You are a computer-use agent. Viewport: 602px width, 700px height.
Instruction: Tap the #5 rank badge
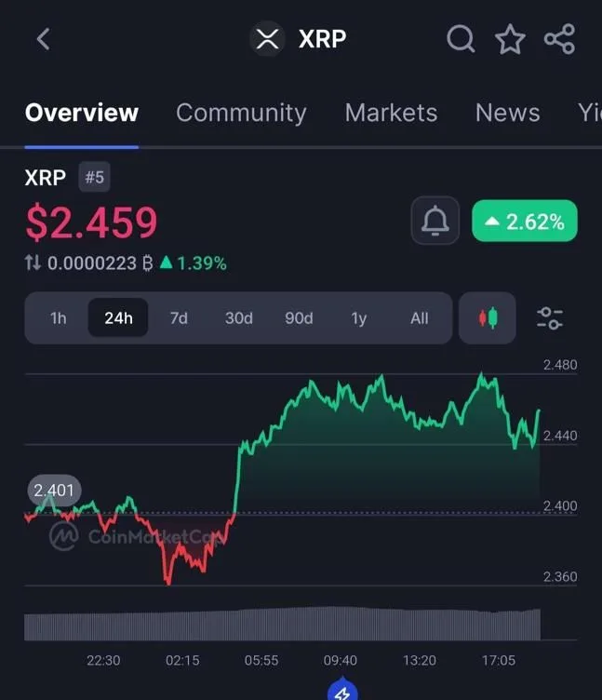tap(94, 177)
